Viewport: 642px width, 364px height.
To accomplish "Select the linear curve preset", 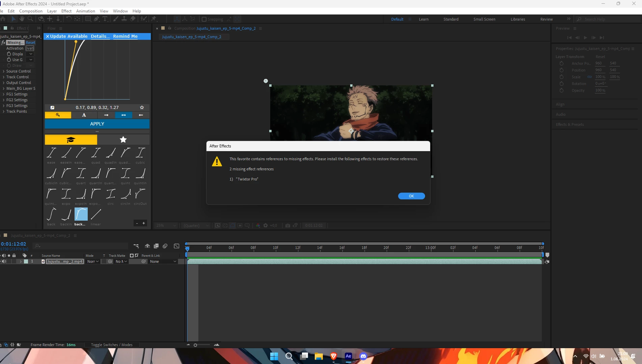I will [96, 217].
